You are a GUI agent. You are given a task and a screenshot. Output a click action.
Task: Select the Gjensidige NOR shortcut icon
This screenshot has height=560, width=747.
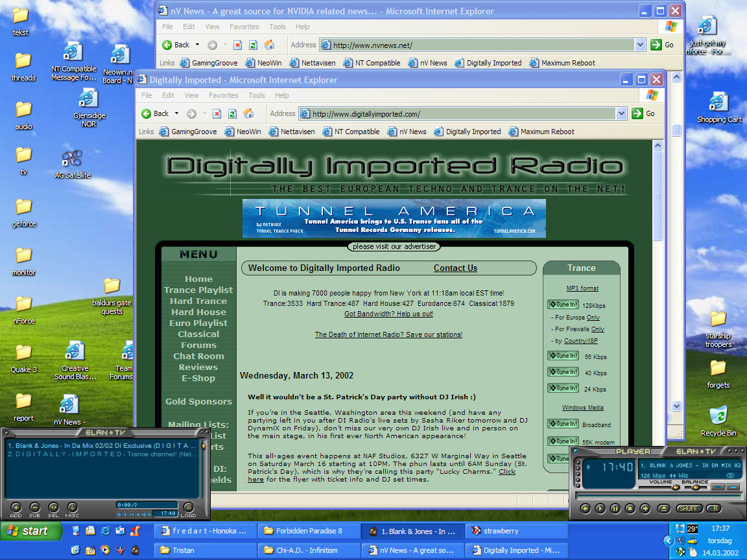pyautogui.click(x=89, y=109)
